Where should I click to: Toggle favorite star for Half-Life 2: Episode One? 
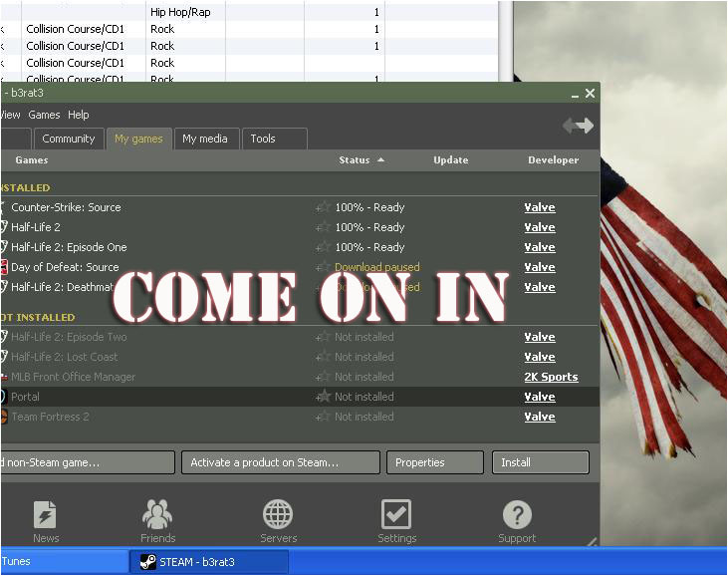click(x=323, y=247)
